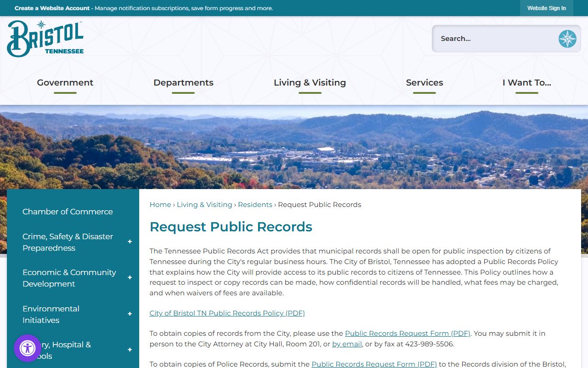
Task: Click Home breadcrumb link
Action: pos(160,205)
